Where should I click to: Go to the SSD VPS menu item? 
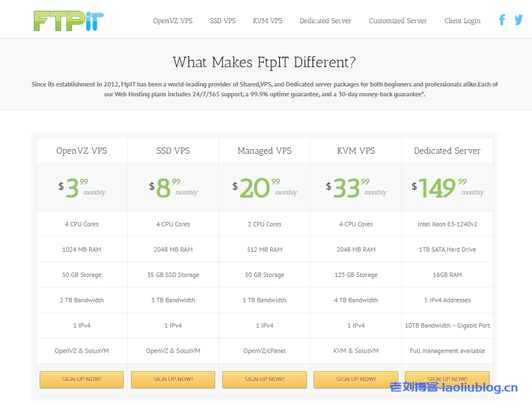[x=222, y=21]
